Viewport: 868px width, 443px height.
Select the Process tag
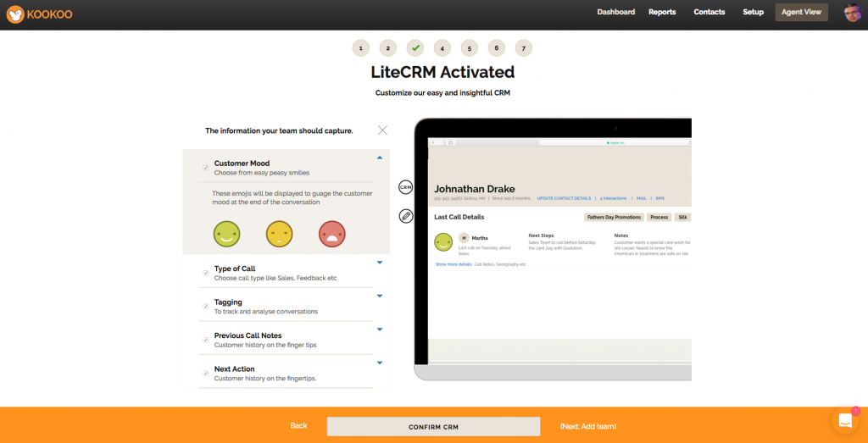click(659, 218)
